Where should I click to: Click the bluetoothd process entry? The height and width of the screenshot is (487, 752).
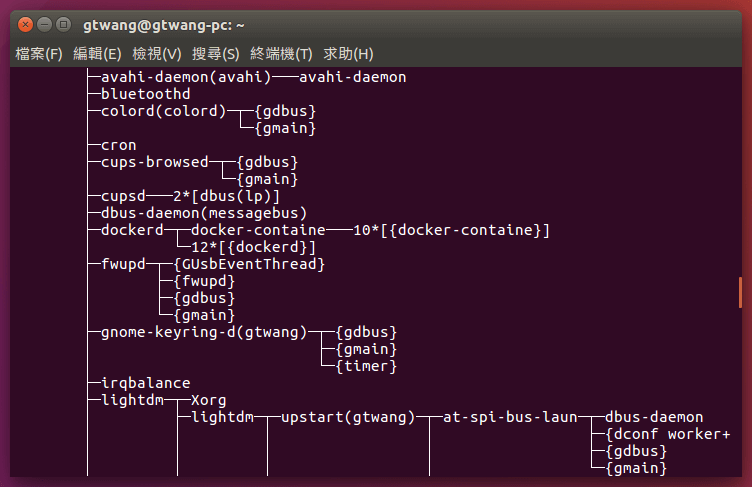145,94
